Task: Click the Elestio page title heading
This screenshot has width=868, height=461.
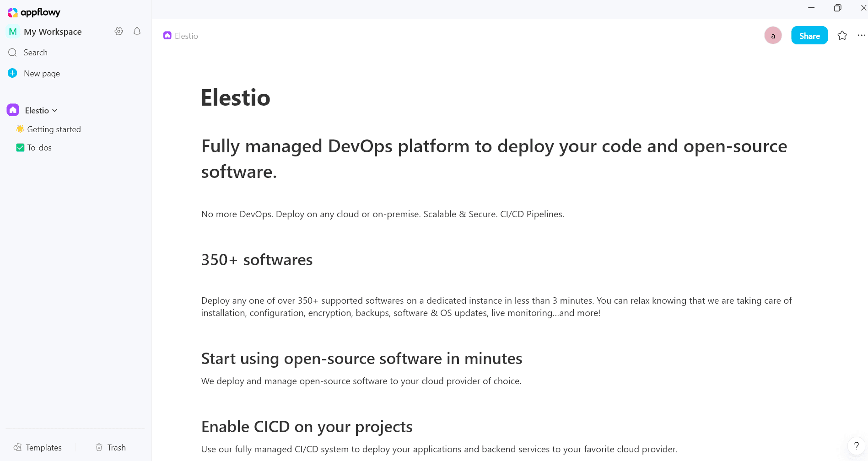Action: [x=235, y=97]
